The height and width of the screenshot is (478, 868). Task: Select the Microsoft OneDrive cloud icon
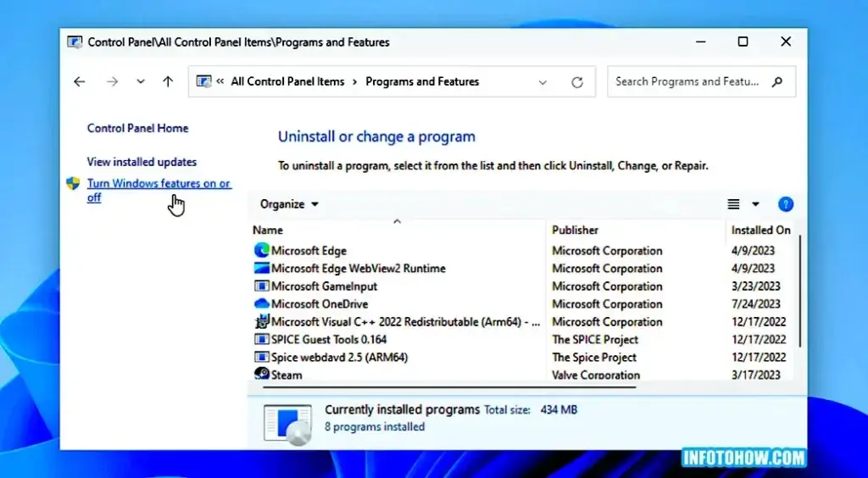[x=261, y=303]
